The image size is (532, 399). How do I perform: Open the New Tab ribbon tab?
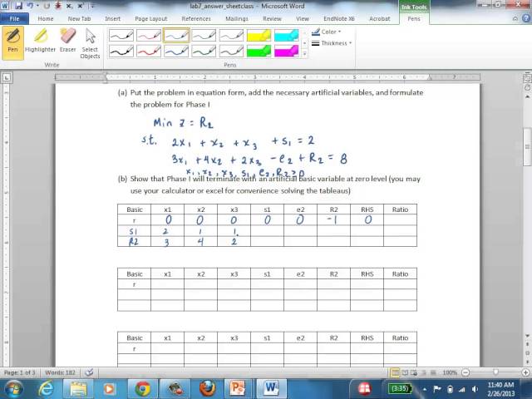(x=79, y=18)
